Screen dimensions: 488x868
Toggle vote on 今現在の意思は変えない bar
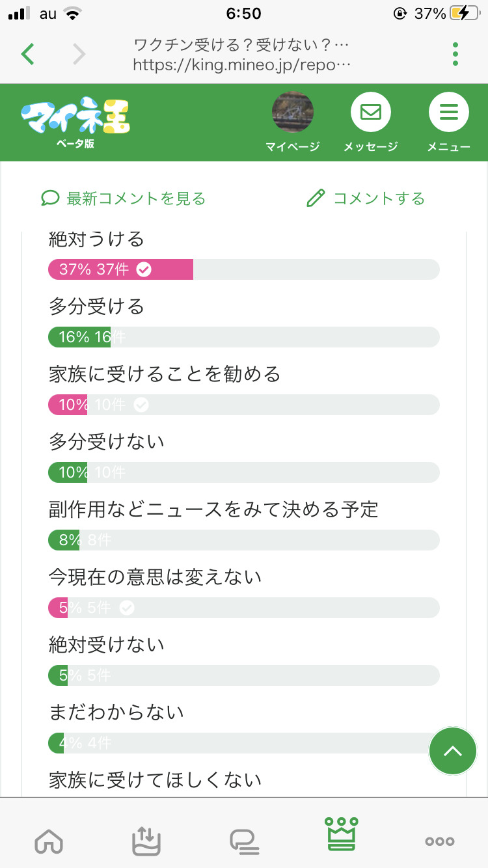click(243, 608)
